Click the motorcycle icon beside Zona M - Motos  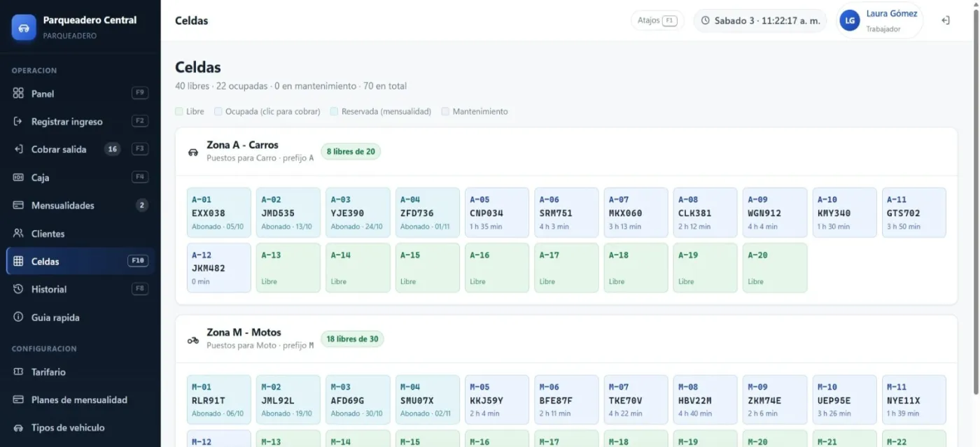[193, 340]
